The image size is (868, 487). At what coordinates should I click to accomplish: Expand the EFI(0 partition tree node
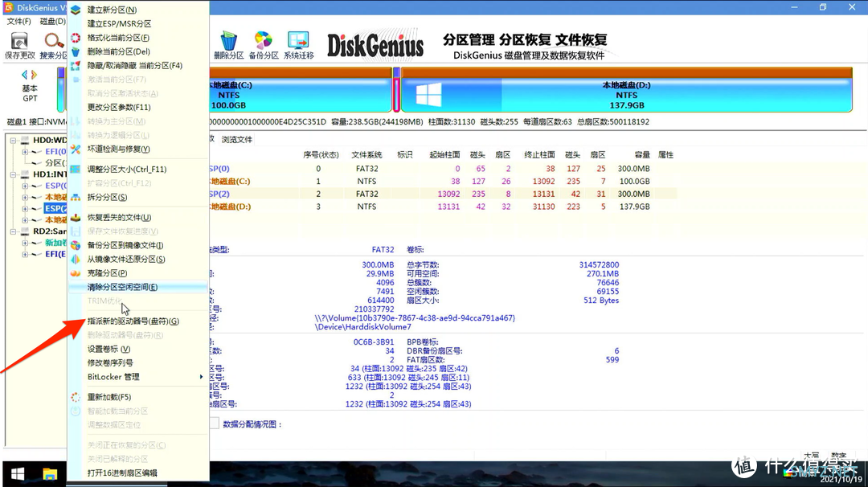click(25, 152)
